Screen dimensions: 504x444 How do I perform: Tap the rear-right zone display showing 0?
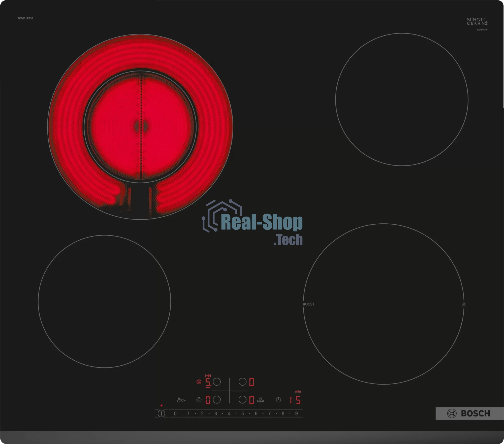251,382
